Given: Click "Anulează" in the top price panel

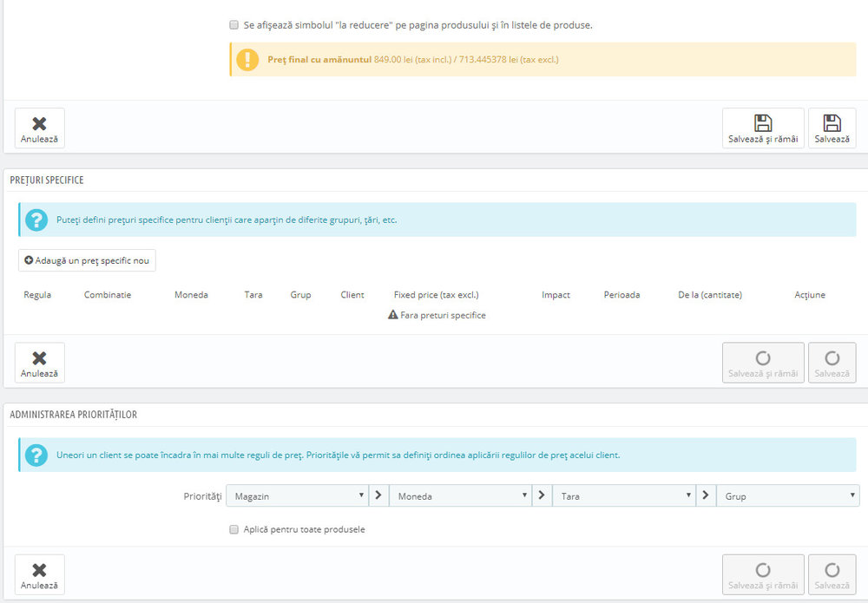Looking at the screenshot, I should tap(39, 128).
